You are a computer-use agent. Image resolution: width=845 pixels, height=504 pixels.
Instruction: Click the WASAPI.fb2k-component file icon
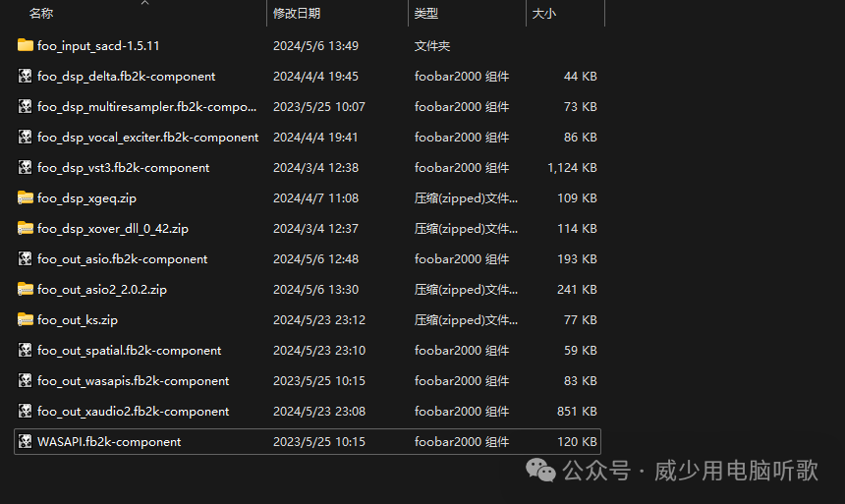(26, 441)
